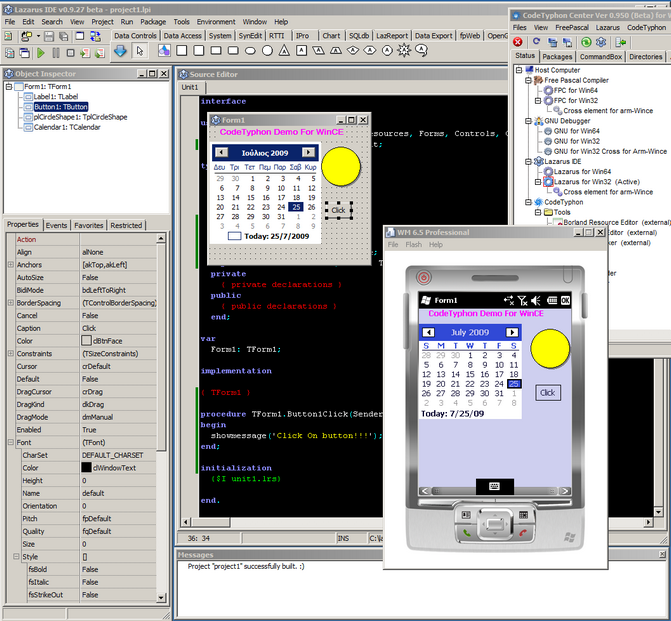Collapse the Form1: TForm1 tree node

point(9,86)
